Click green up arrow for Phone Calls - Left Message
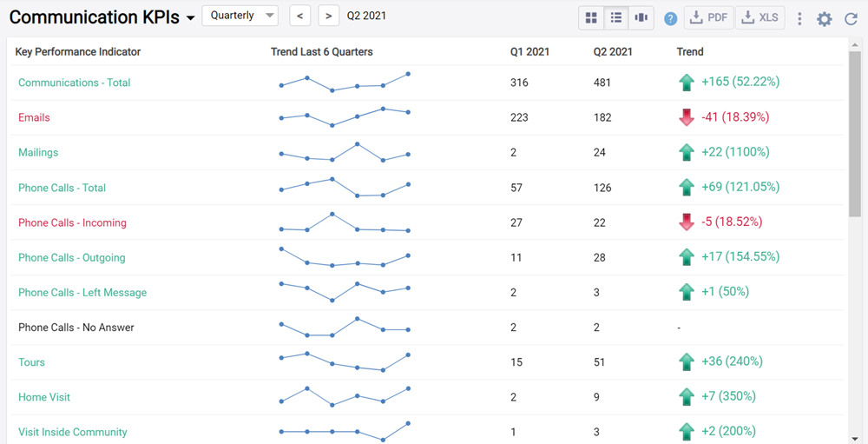This screenshot has width=868, height=444. point(686,292)
